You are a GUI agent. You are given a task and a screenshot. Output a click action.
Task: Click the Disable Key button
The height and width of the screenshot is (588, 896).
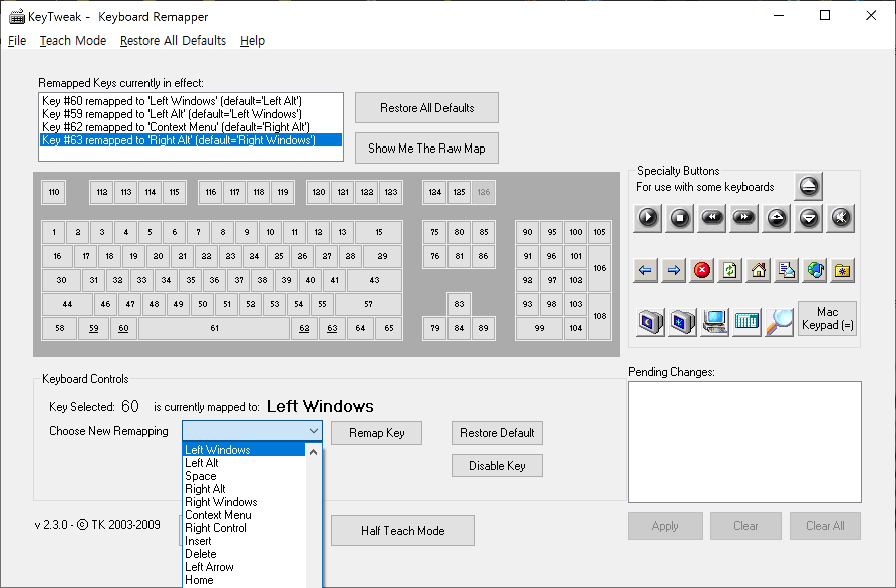pyautogui.click(x=497, y=465)
